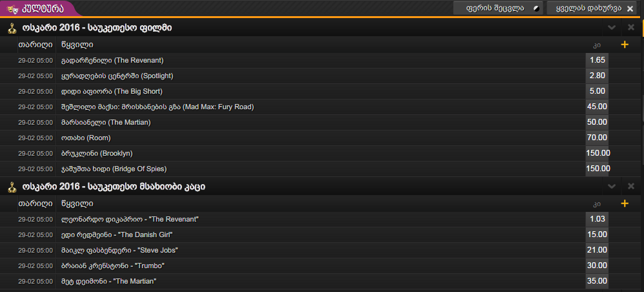Select odds 21.00 for Steve Jobs
The height and width of the screenshot is (292, 644).
pos(597,250)
